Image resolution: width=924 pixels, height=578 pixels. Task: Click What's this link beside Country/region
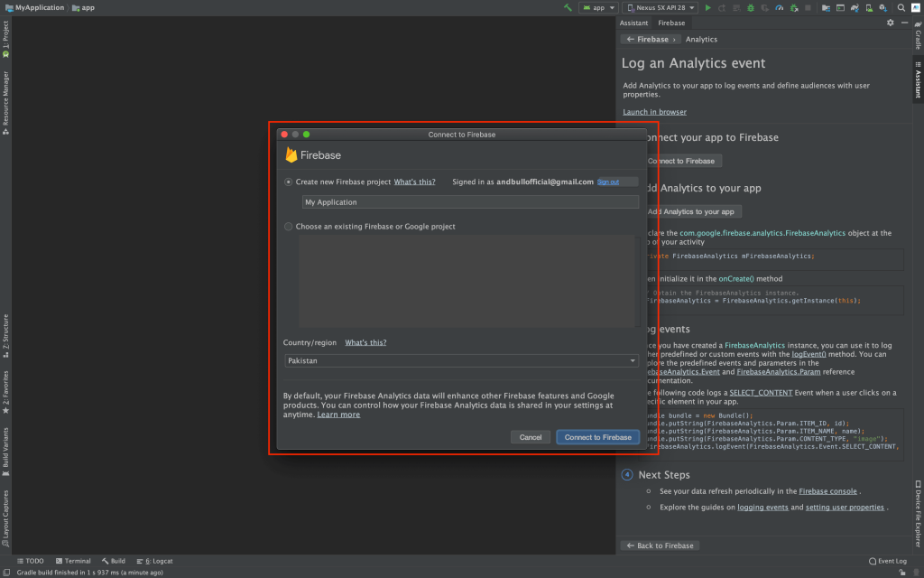[x=365, y=342]
